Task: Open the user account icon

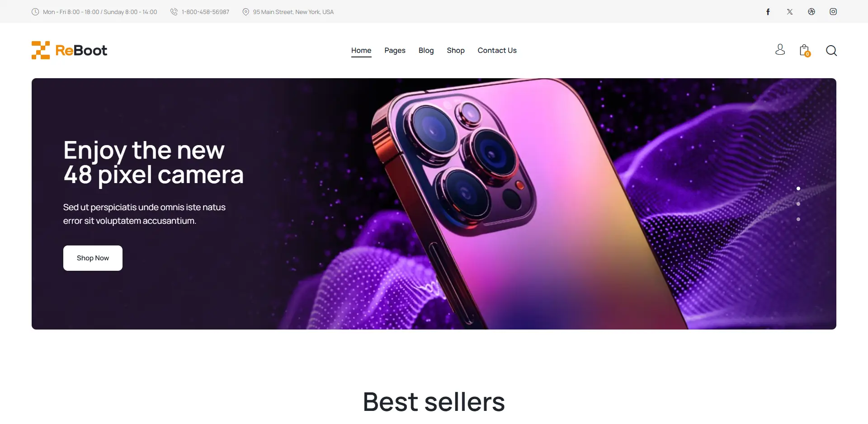Action: tap(780, 50)
